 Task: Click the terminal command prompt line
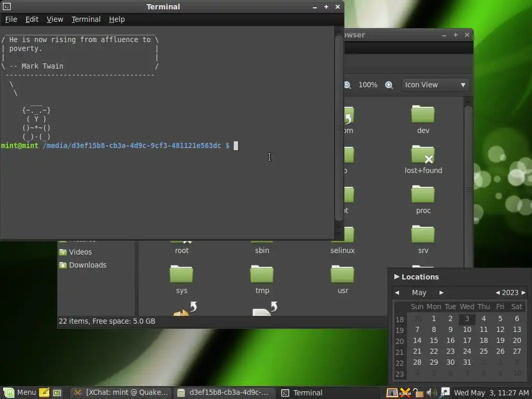[119, 145]
